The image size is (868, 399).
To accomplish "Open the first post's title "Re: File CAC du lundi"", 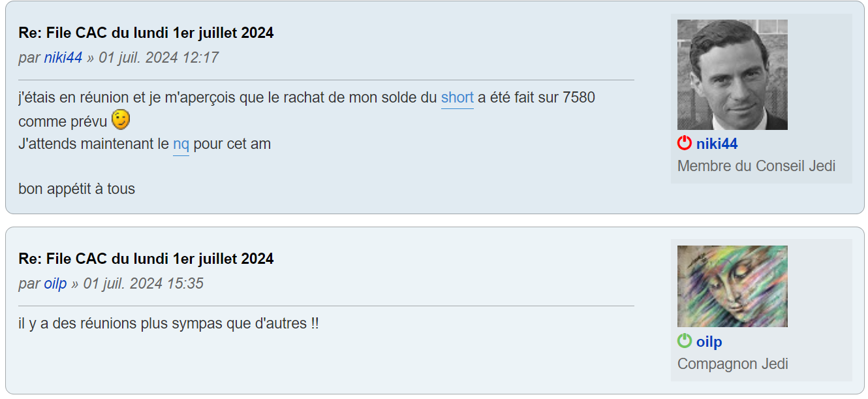I will pyautogui.click(x=146, y=33).
